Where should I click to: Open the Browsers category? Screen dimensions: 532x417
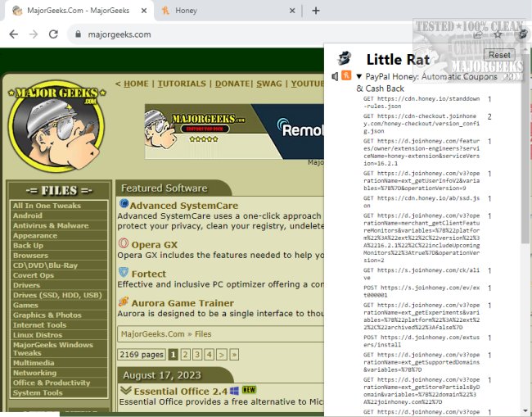coord(30,256)
